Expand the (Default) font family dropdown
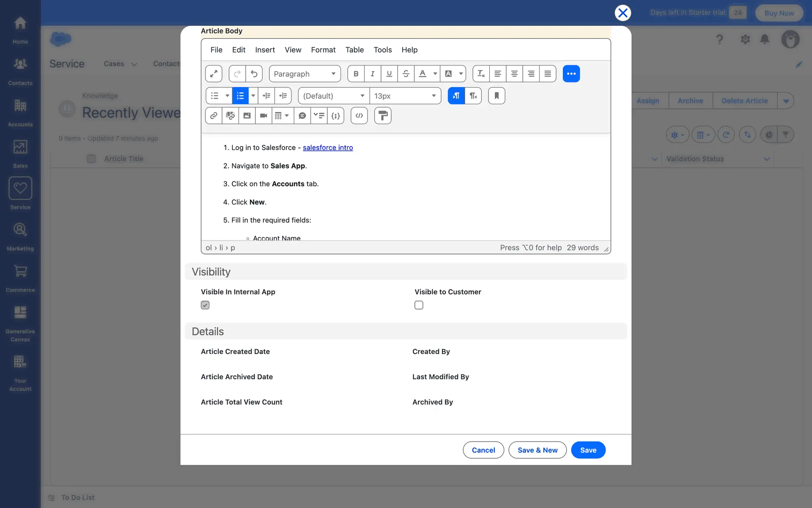The width and height of the screenshot is (812, 508). pyautogui.click(x=333, y=96)
